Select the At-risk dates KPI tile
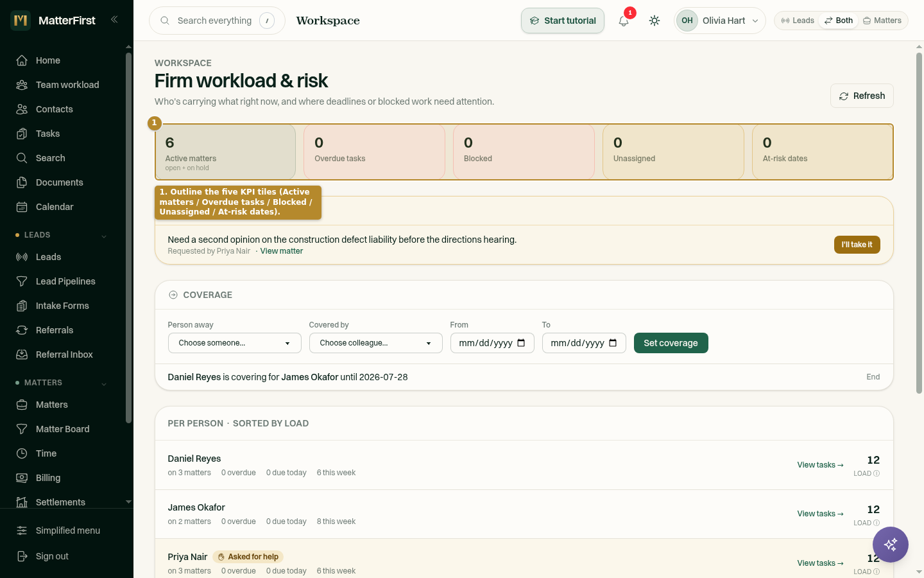 pyautogui.click(x=822, y=152)
